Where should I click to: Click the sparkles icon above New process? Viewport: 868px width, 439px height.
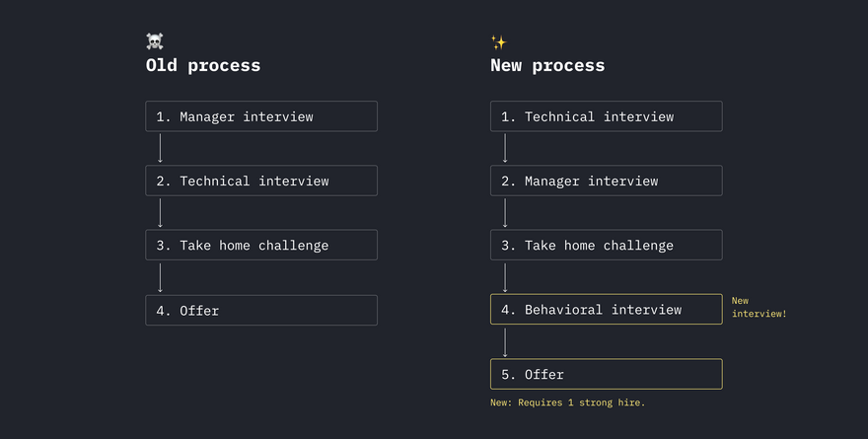pyautogui.click(x=498, y=42)
